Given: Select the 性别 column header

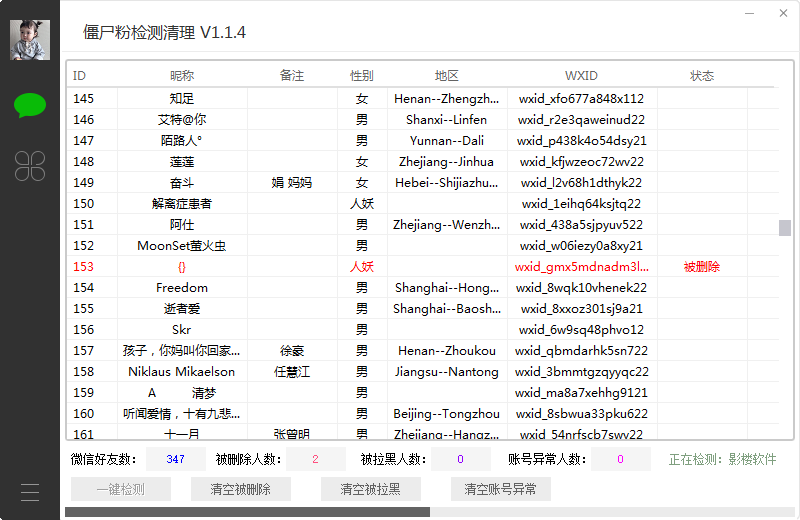Looking at the screenshot, I should pyautogui.click(x=362, y=76).
